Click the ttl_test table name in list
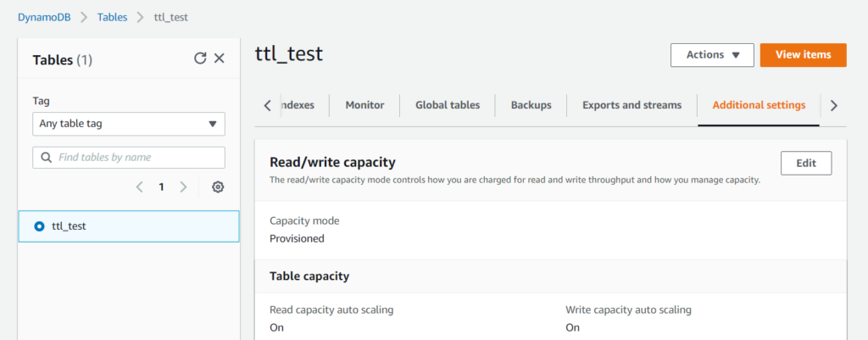This screenshot has width=868, height=340. 69,226
